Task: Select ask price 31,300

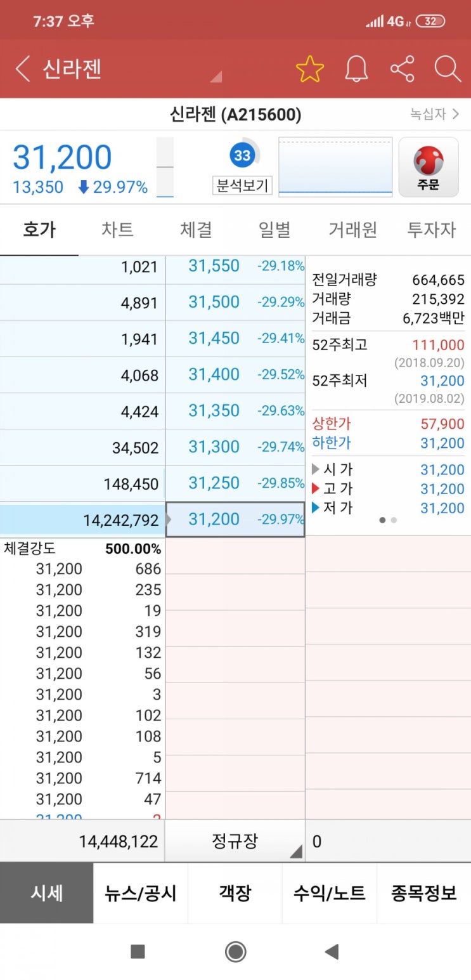Action: (235, 447)
